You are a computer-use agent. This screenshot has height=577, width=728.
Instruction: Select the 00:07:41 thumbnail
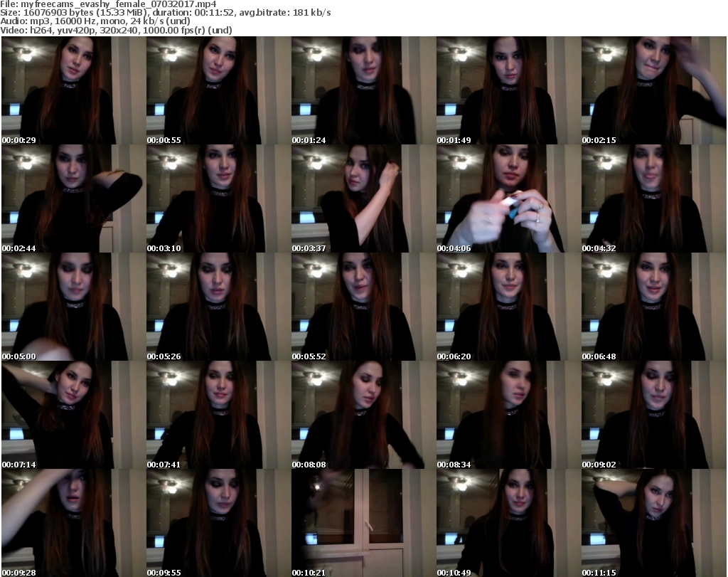tap(219, 415)
